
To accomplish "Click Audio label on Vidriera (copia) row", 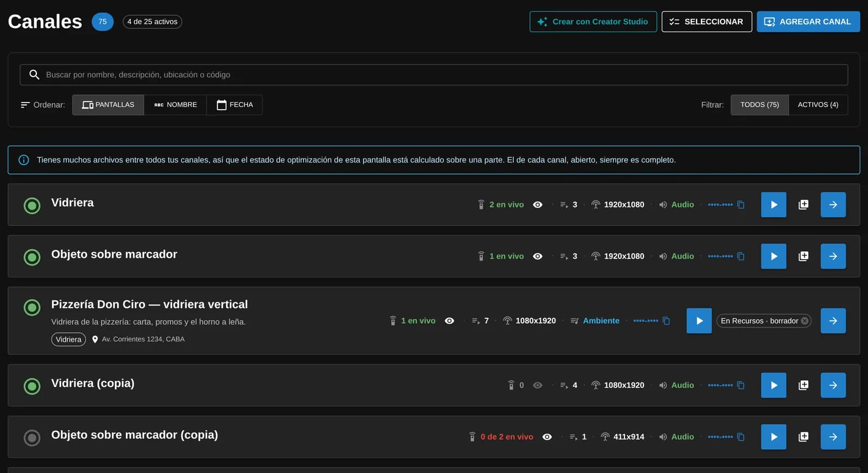I will [x=682, y=385].
